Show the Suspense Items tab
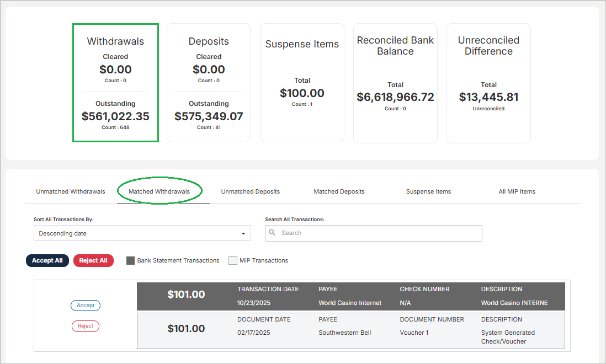Image resolution: width=606 pixels, height=364 pixels. (x=428, y=191)
